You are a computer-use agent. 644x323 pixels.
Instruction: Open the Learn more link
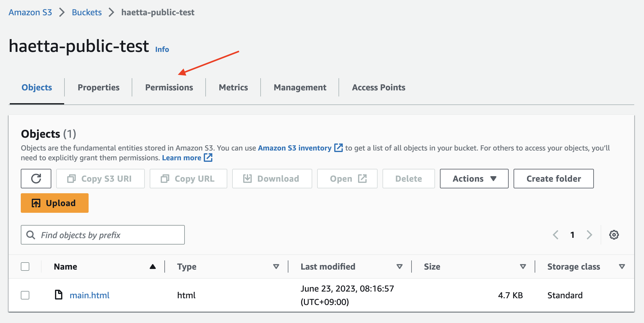[181, 158]
